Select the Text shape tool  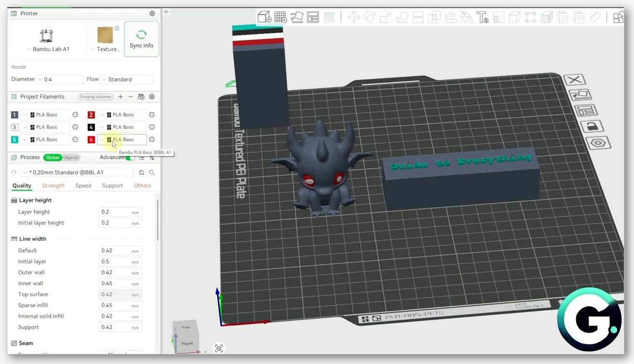point(482,18)
